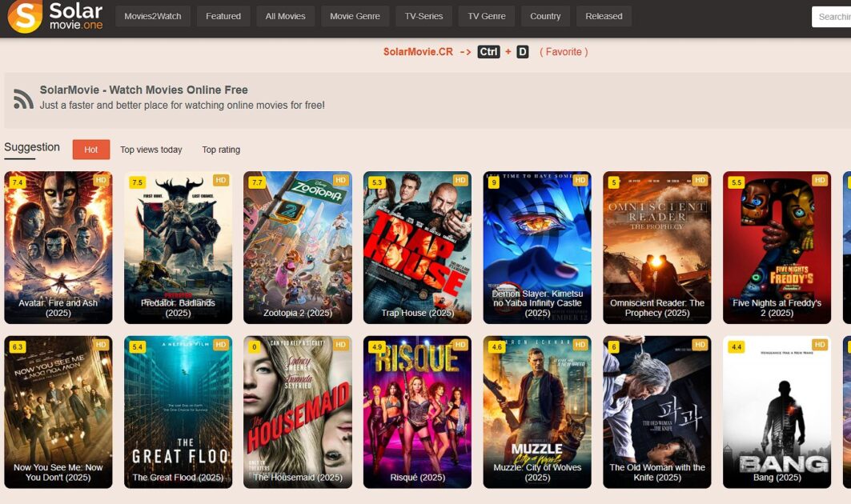Click the 0 rating badge on The Housemaid
Viewport: 851px width, 504px height.
[254, 346]
